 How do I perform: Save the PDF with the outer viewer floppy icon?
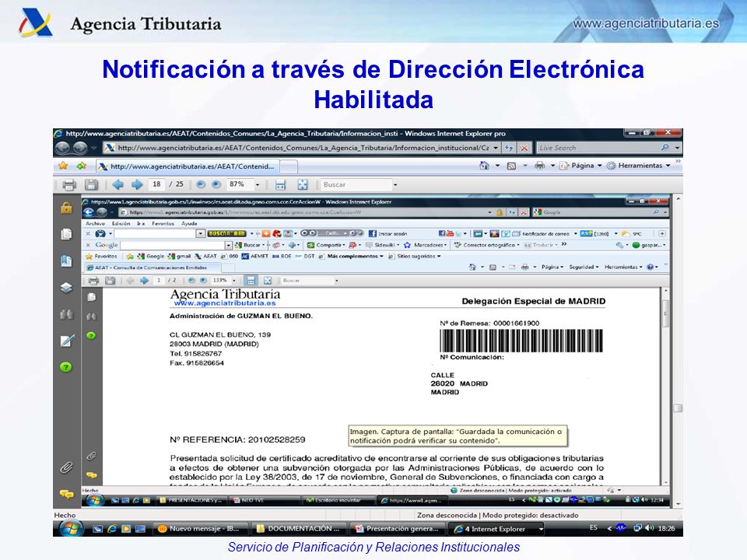coord(91,185)
